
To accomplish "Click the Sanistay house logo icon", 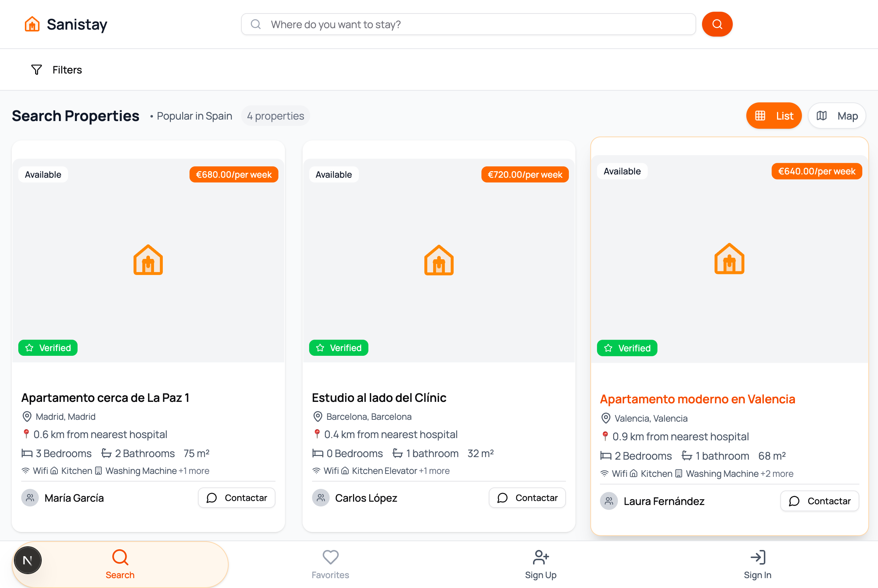I will coord(32,24).
